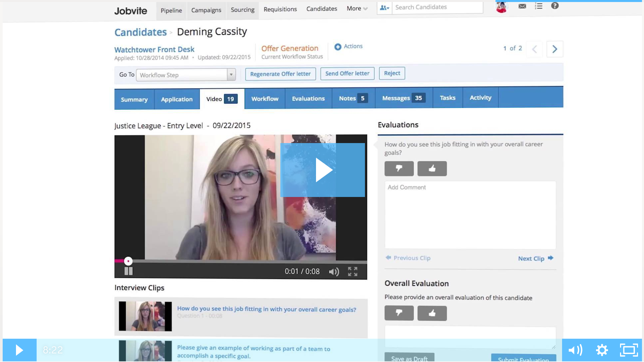Viewport: 644px width, 362px height.
Task: Open the Notes tab
Action: (353, 98)
